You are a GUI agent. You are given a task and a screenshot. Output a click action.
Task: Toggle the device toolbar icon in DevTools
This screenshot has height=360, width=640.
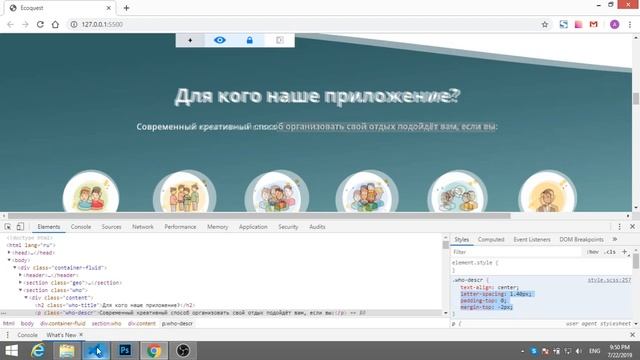point(20,227)
